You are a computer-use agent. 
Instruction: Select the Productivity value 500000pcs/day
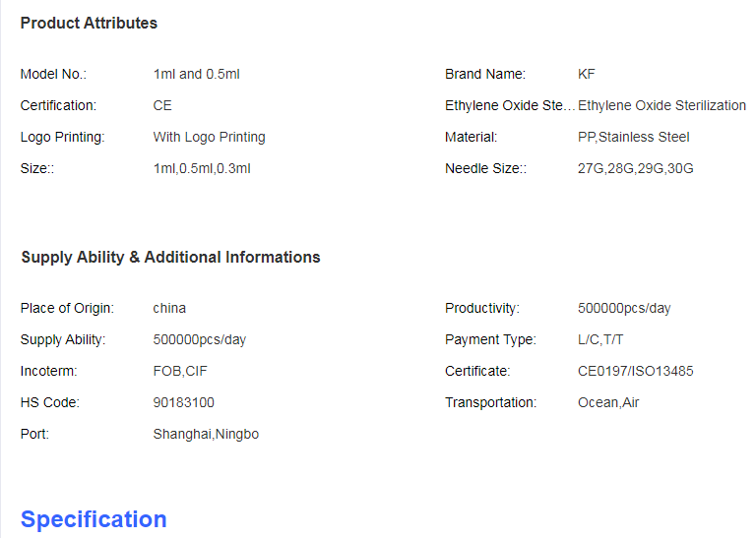(x=624, y=308)
